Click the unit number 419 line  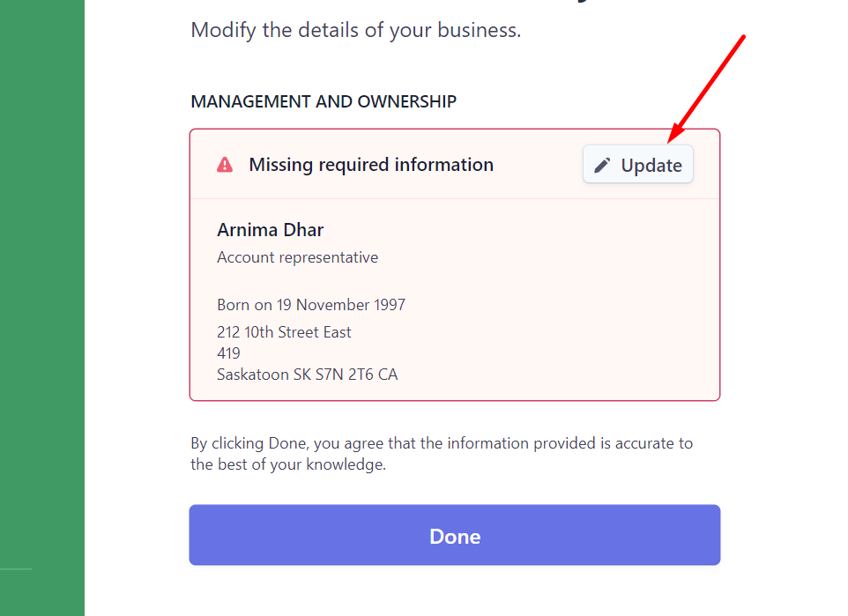tap(228, 353)
